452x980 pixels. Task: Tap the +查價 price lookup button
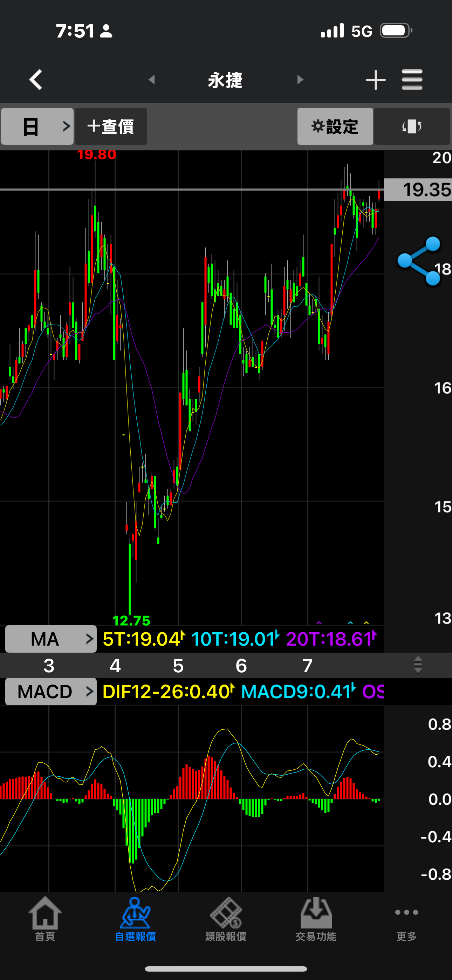pyautogui.click(x=111, y=126)
